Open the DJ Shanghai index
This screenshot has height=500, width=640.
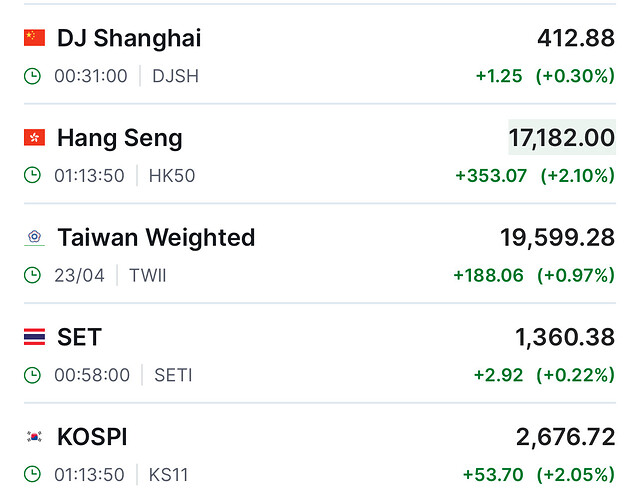[x=320, y=54]
